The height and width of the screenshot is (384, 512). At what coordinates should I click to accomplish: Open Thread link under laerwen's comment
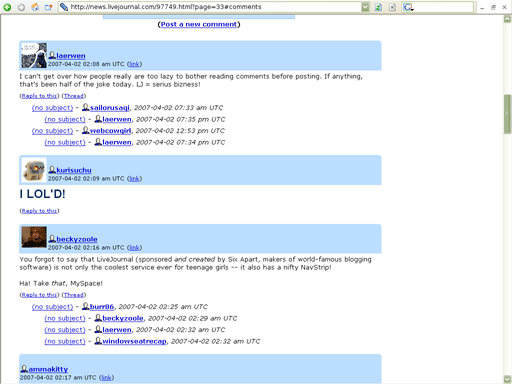74,96
